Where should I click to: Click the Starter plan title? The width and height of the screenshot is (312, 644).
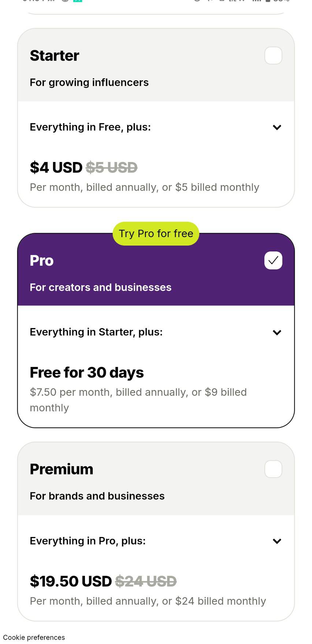click(55, 56)
